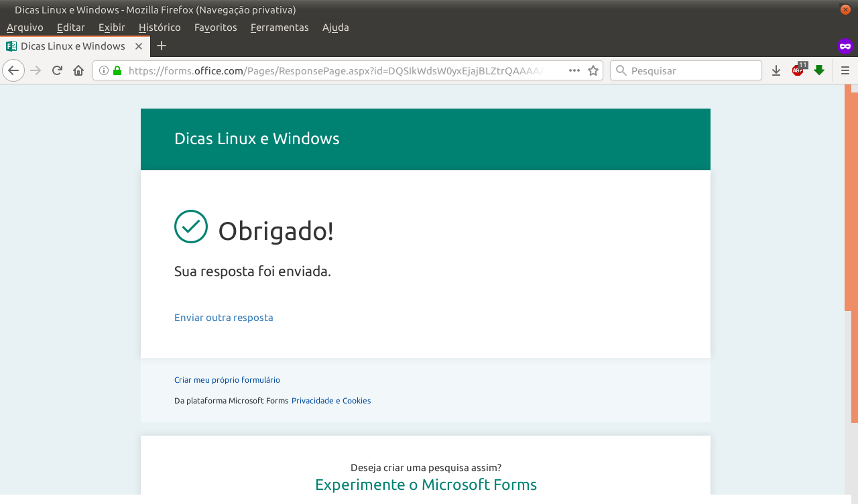Bookmark the page via star icon

click(x=593, y=70)
